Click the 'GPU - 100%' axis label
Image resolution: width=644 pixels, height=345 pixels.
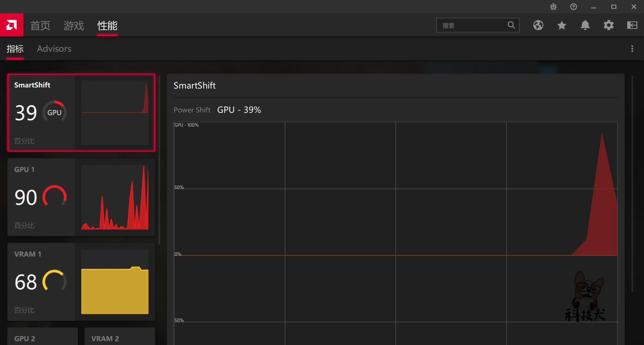(186, 125)
